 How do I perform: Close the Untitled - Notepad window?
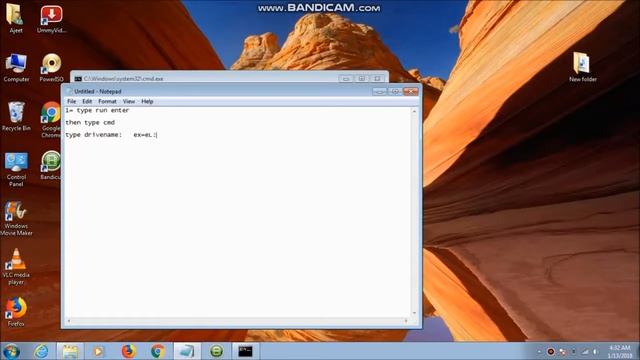(411, 91)
